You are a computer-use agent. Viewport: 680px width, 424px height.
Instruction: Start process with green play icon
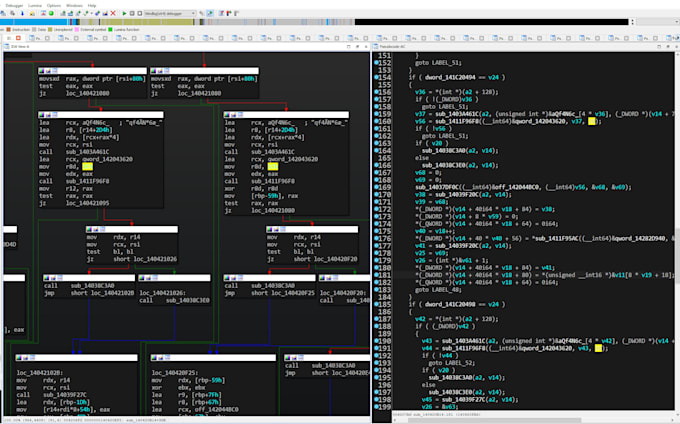pos(124,13)
